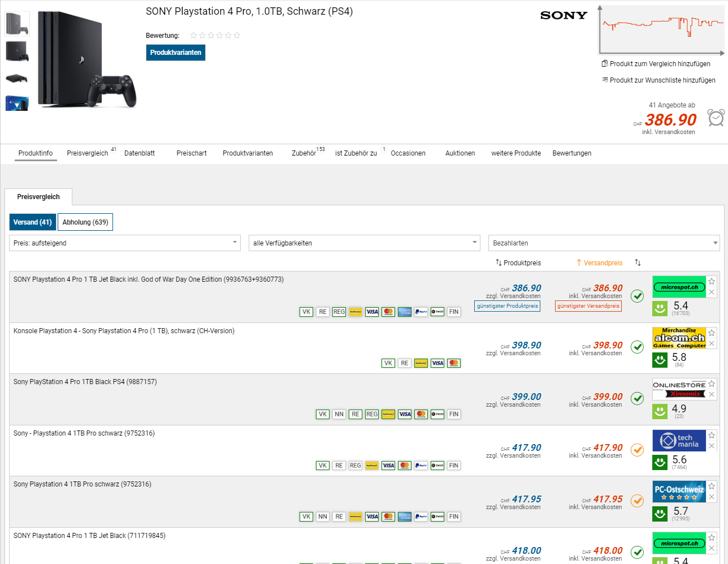Click the Sony brand logo
The image size is (728, 564).
(564, 16)
